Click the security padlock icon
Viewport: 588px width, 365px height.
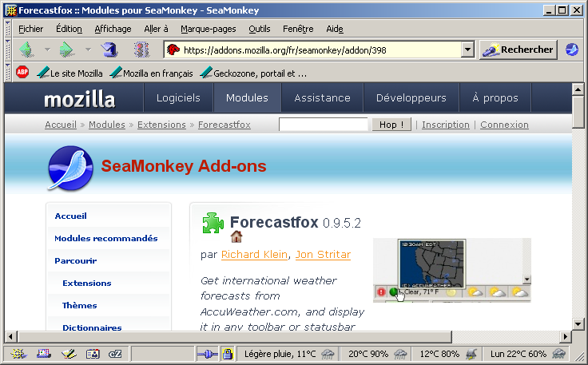pos(227,353)
